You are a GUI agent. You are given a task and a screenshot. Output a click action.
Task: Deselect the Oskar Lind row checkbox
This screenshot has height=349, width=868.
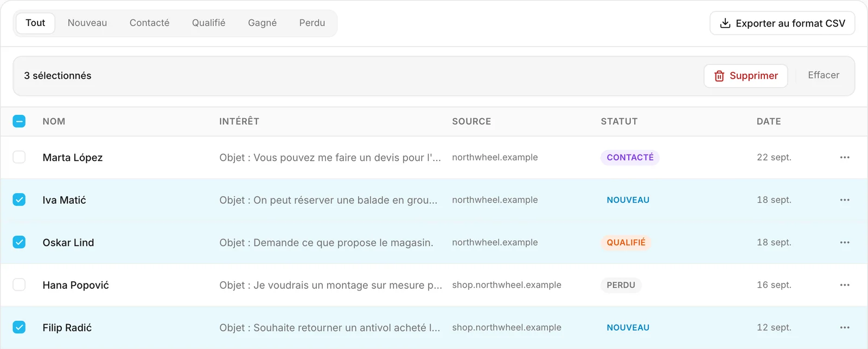(x=19, y=242)
